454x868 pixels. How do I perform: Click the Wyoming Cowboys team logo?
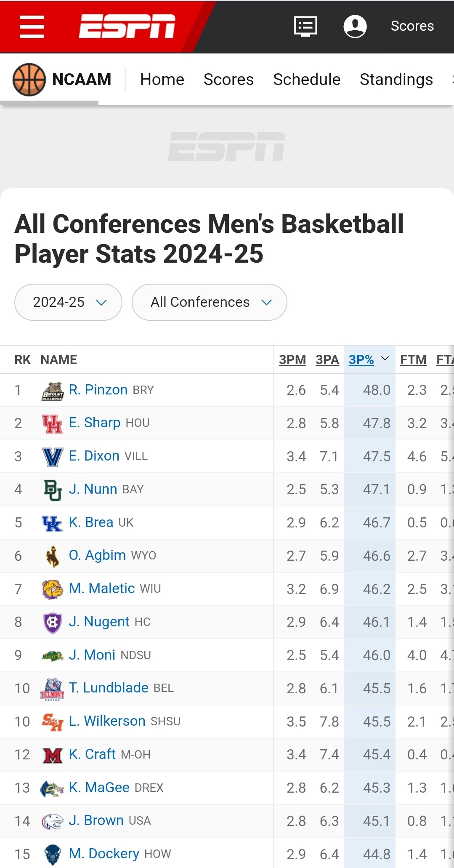click(53, 556)
